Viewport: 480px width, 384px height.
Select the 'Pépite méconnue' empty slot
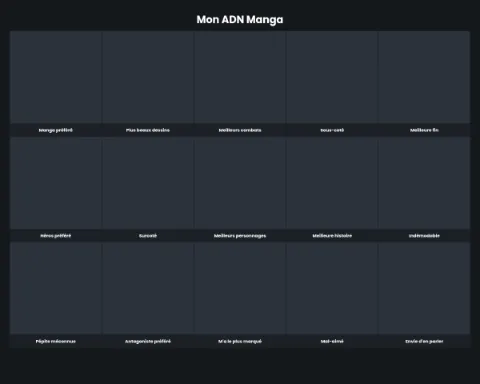(x=56, y=288)
